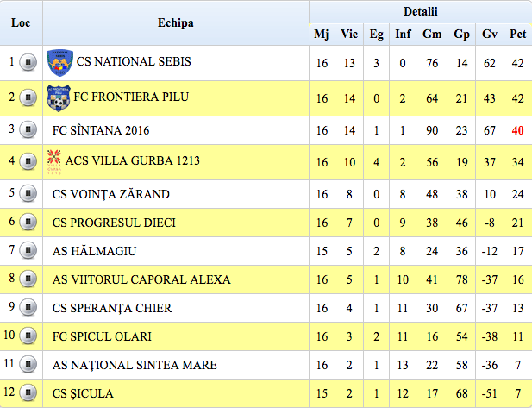
Task: Click the pause icon in row 5
Action: [28, 194]
